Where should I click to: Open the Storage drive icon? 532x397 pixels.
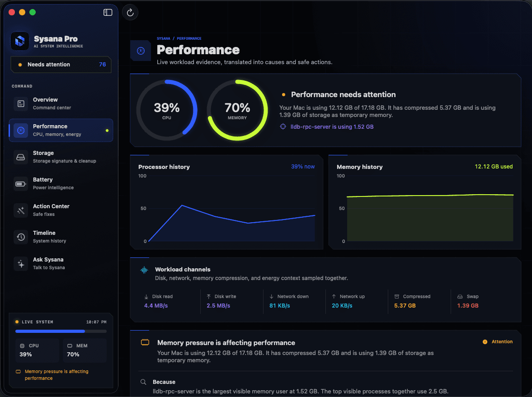pos(21,157)
